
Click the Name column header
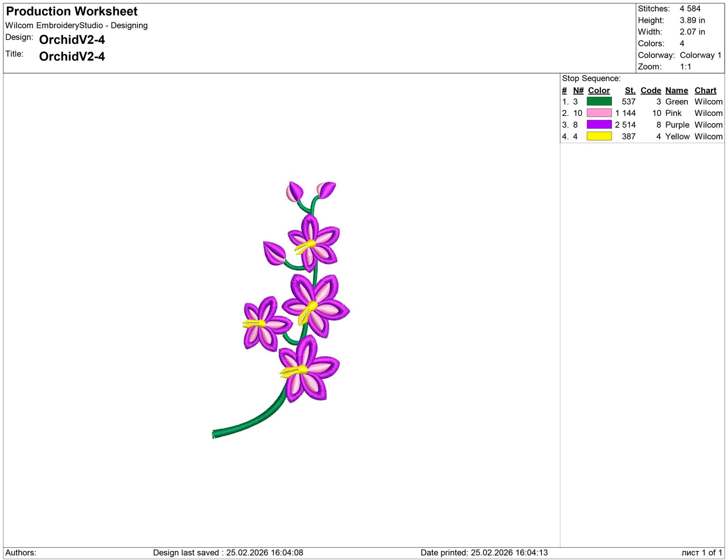[677, 91]
